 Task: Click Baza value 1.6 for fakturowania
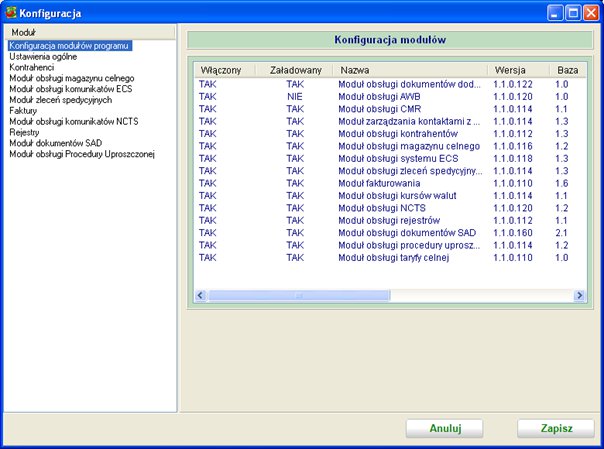tap(562, 183)
